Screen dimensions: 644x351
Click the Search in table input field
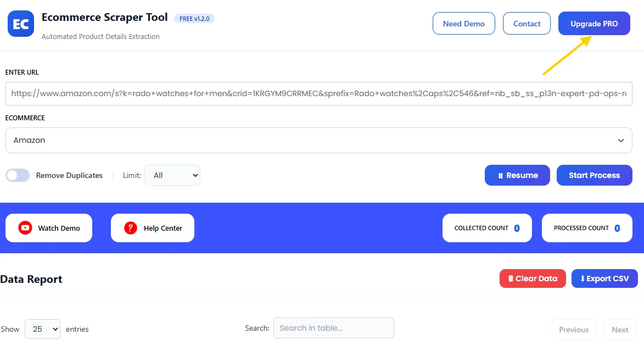pos(333,327)
